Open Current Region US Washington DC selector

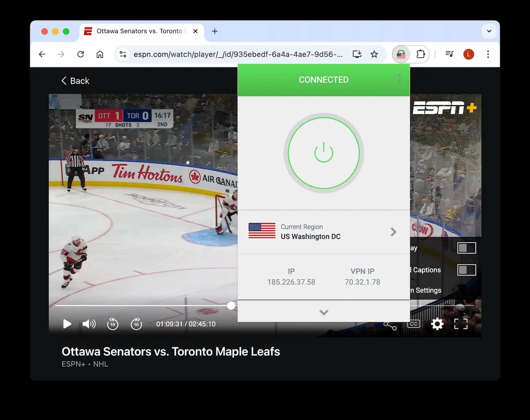(x=323, y=232)
